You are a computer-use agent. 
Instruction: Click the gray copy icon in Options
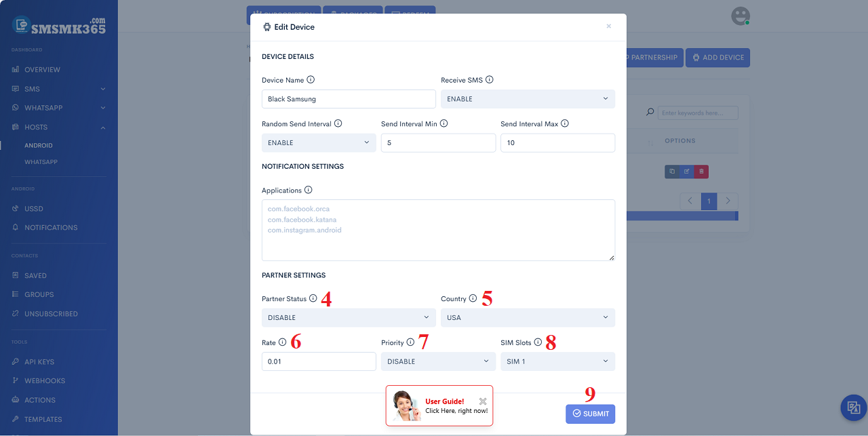tap(672, 172)
